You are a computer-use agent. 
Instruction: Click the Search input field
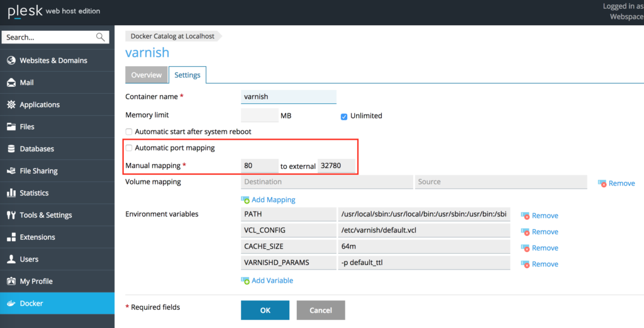55,37
